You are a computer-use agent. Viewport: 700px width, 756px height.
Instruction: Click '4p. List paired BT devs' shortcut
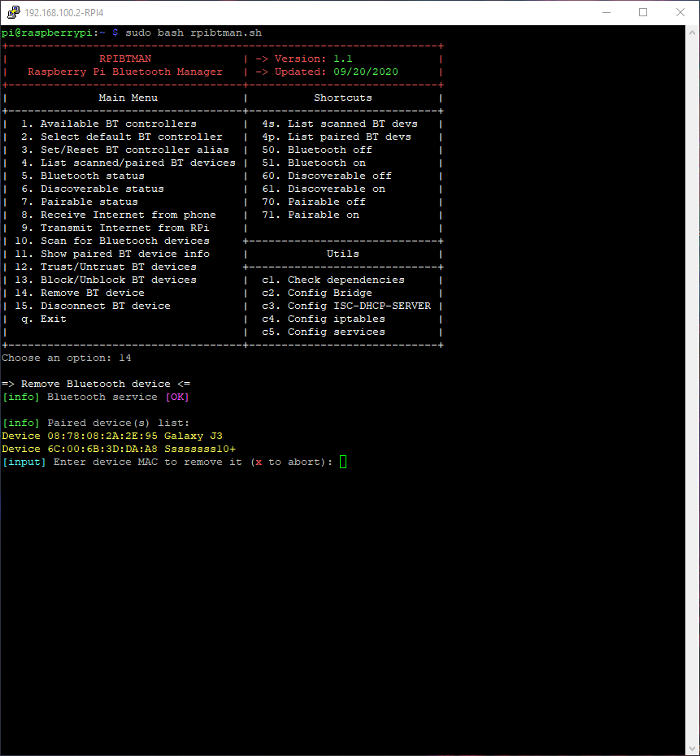337,137
